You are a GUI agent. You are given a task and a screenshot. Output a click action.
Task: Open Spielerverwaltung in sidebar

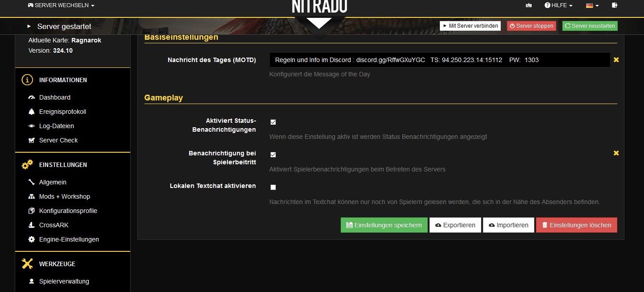(x=64, y=281)
